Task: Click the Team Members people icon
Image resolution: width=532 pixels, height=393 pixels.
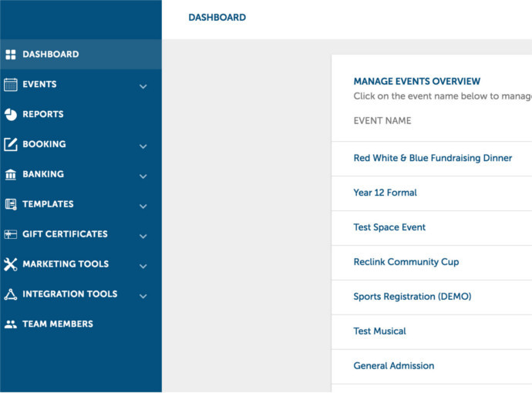Action: coord(11,324)
